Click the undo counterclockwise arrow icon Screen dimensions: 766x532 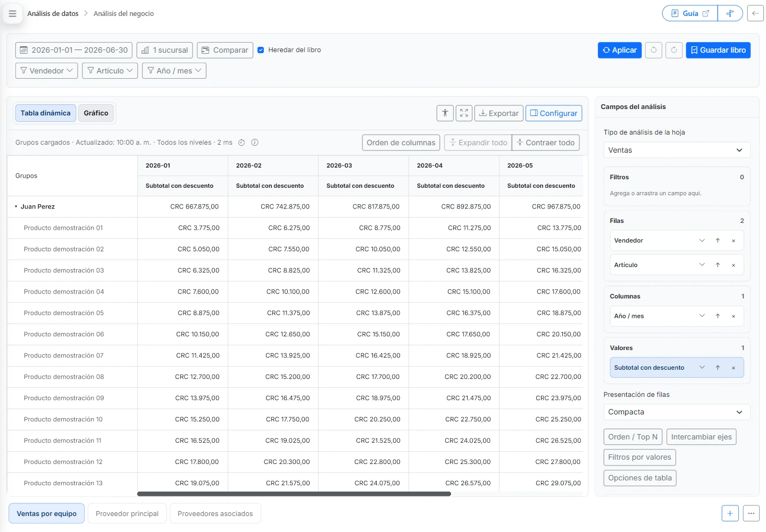pos(654,50)
